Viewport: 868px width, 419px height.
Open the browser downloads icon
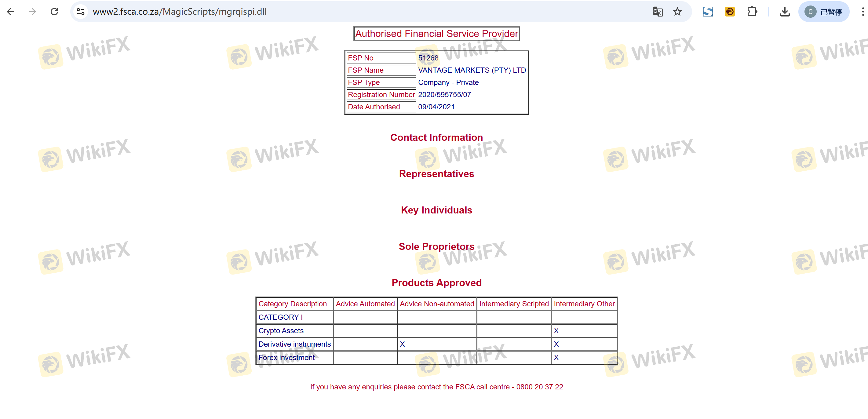[785, 12]
